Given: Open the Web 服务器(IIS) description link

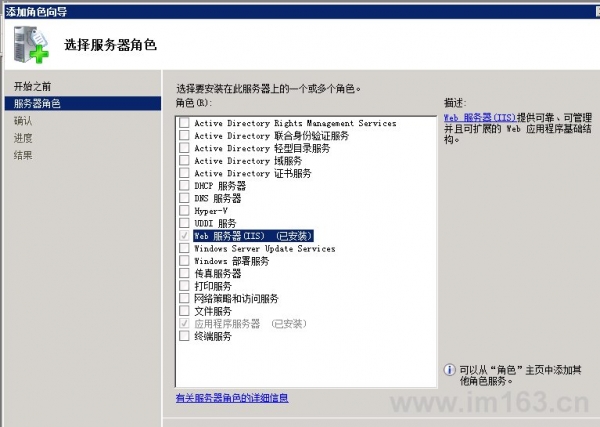Looking at the screenshot, I should point(480,118).
